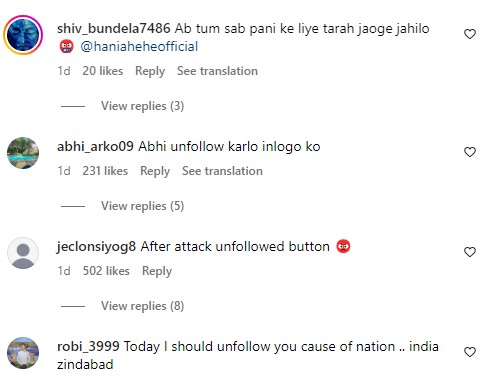View who liked: 502 likes
The width and height of the screenshot is (484, 384).
coord(106,271)
